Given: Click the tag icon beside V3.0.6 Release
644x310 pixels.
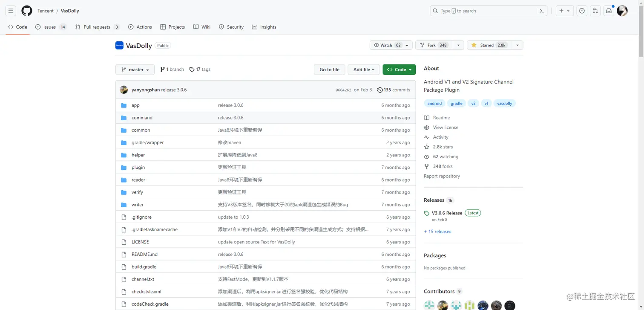Looking at the screenshot, I should click(x=427, y=213).
